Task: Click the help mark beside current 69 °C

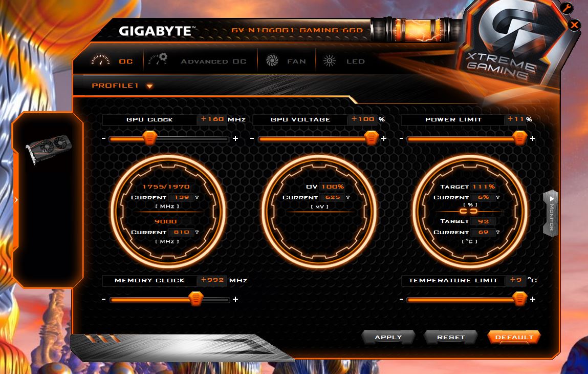Action: click(x=497, y=232)
